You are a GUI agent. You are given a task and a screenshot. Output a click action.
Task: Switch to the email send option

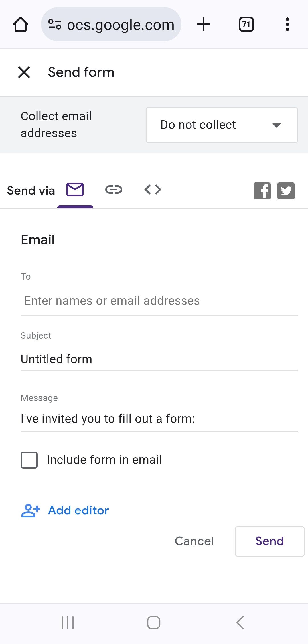click(x=75, y=189)
